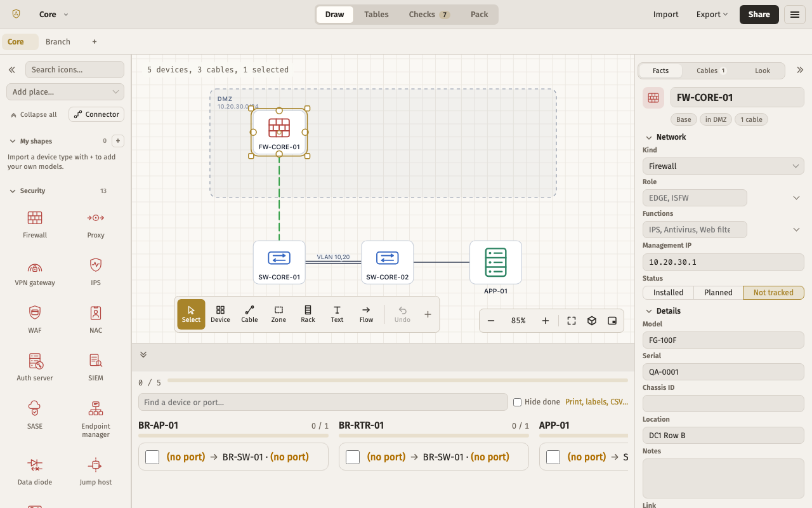Tick the Hide done checkbox
The image size is (812, 508).
click(517, 402)
